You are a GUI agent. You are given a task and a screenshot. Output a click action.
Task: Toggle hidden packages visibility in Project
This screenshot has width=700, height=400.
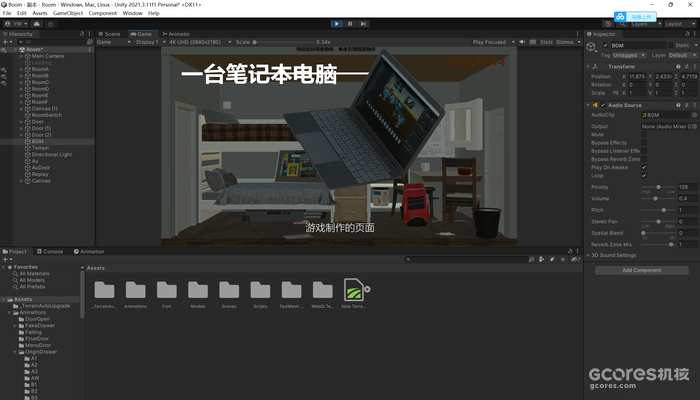575,259
